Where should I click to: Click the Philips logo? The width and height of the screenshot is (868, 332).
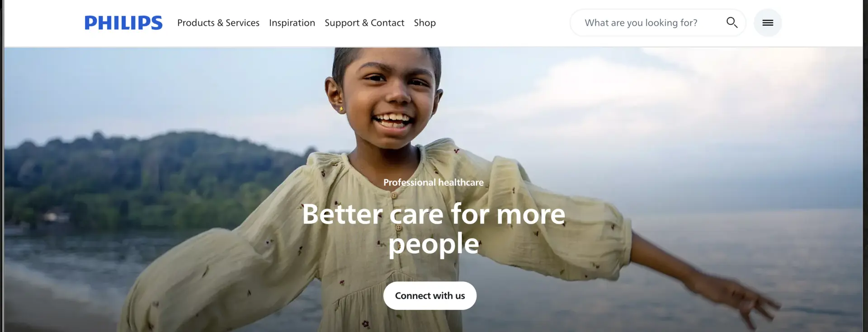click(123, 23)
